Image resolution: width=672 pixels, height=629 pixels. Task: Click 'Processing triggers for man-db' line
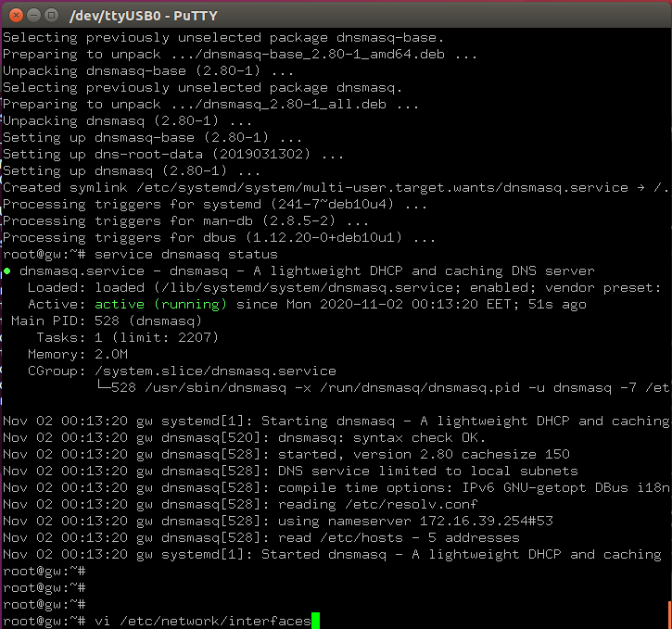pos(185,221)
